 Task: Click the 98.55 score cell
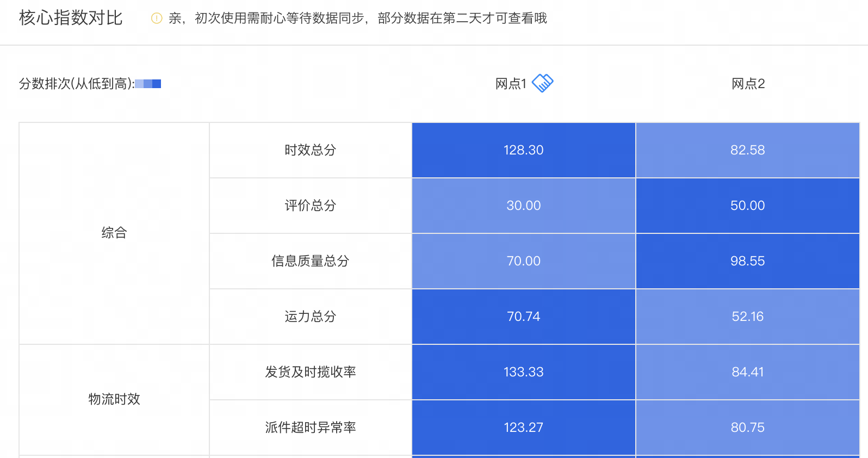pos(747,261)
